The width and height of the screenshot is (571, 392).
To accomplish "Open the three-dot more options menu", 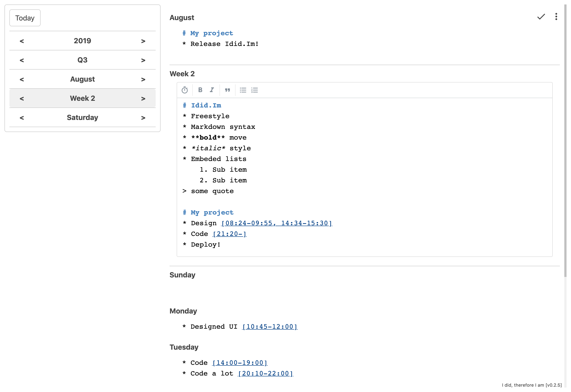I will point(556,17).
